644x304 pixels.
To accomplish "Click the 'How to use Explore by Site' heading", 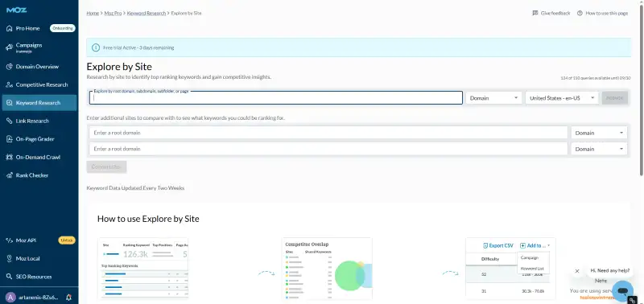I will (148, 219).
